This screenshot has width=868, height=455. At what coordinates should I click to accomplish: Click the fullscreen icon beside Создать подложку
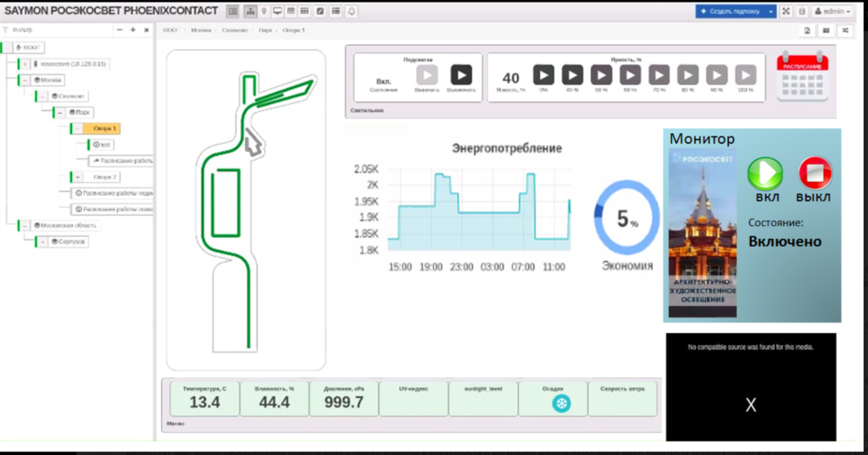pyautogui.click(x=786, y=11)
